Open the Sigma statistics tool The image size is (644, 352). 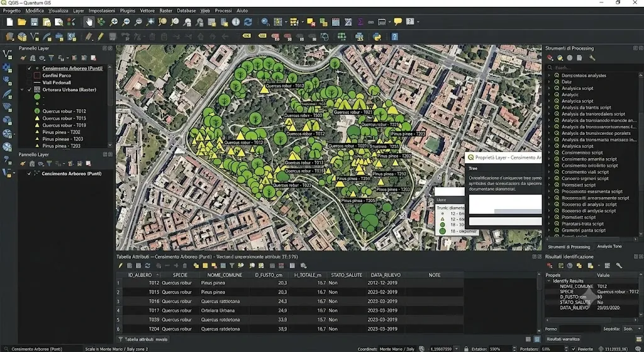360,22
